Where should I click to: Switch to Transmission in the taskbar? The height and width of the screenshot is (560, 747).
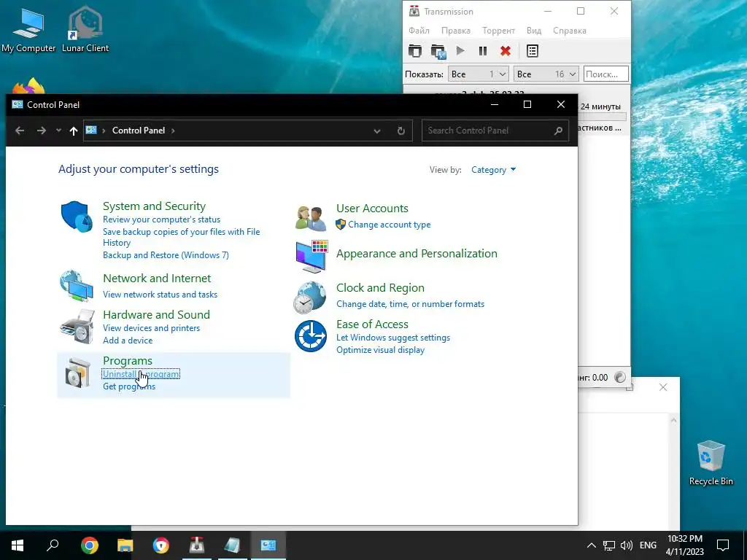click(197, 545)
